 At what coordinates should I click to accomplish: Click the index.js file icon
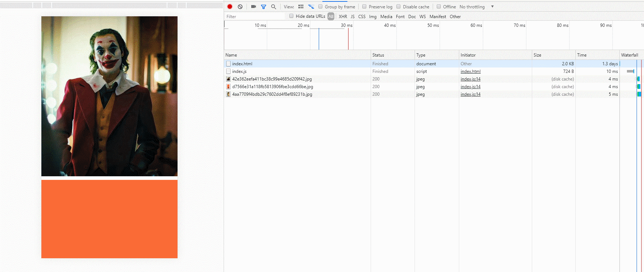pos(228,71)
